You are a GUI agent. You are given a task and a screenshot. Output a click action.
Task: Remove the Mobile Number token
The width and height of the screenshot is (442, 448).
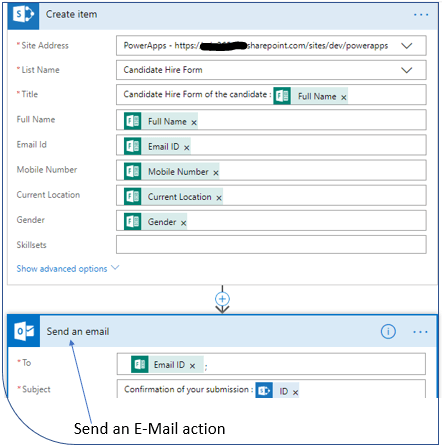pos(216,173)
